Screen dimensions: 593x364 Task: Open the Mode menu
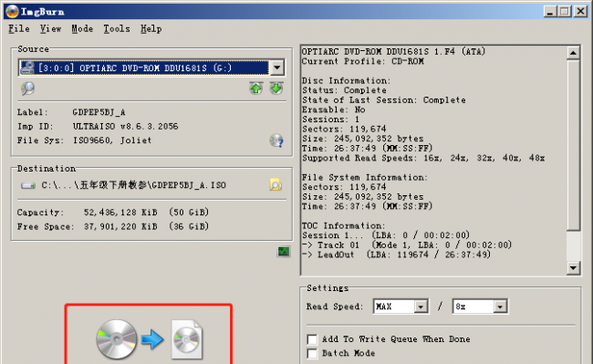coord(82,28)
